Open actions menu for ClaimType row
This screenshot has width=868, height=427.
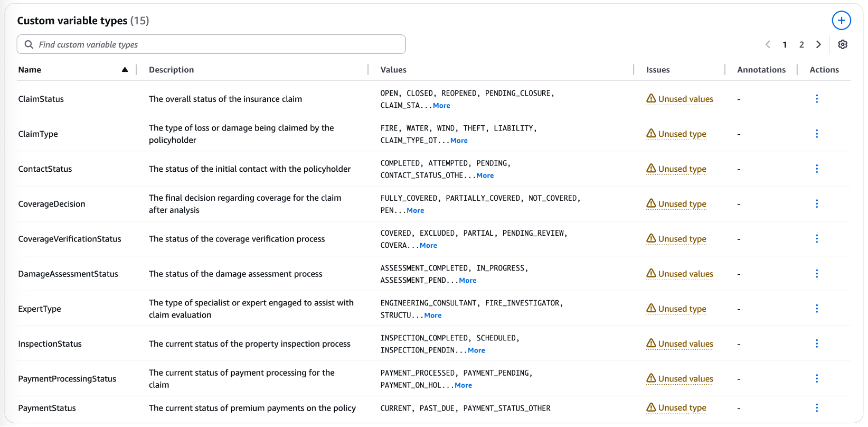point(817,134)
